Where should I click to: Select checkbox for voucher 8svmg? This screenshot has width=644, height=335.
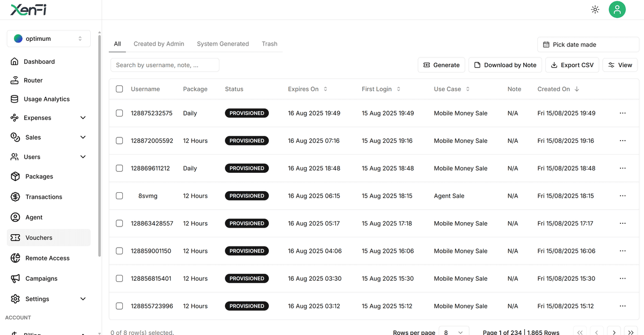point(120,196)
